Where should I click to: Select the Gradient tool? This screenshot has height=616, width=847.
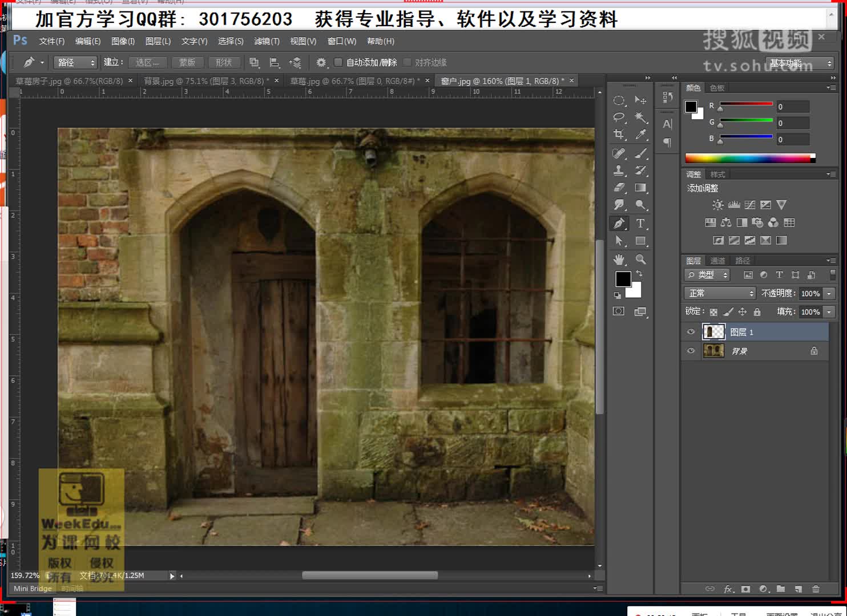[640, 187]
